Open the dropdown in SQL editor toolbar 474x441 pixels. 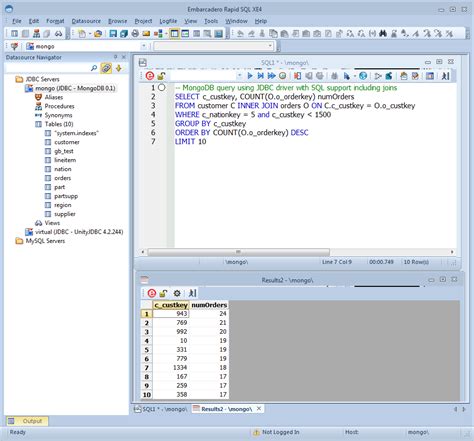point(239,76)
